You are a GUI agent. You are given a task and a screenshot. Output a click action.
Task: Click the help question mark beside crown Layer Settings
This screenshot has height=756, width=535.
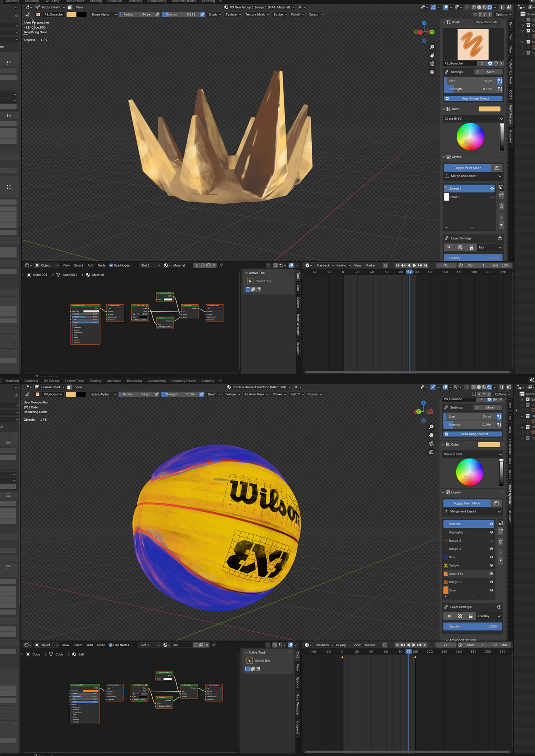click(x=500, y=238)
